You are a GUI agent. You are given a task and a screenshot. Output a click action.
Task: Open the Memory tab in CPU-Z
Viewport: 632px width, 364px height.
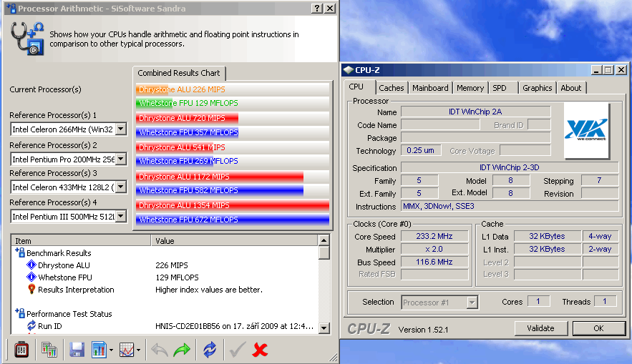tap(470, 88)
